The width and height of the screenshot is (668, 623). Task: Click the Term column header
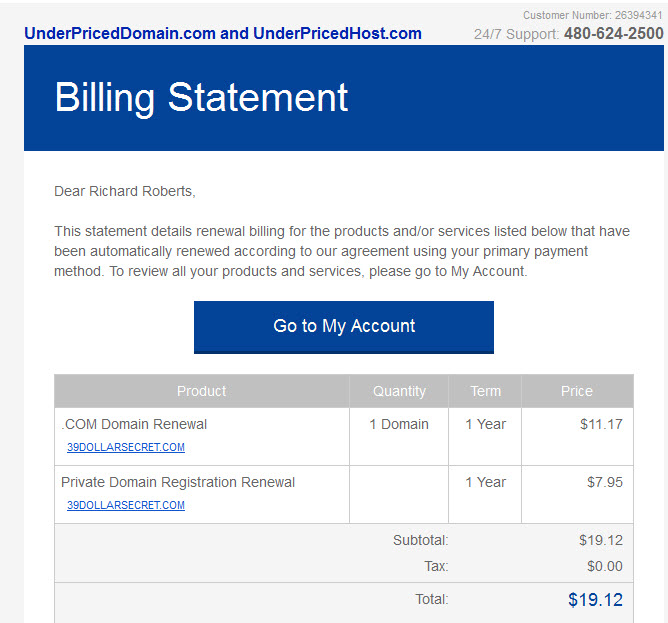(485, 391)
